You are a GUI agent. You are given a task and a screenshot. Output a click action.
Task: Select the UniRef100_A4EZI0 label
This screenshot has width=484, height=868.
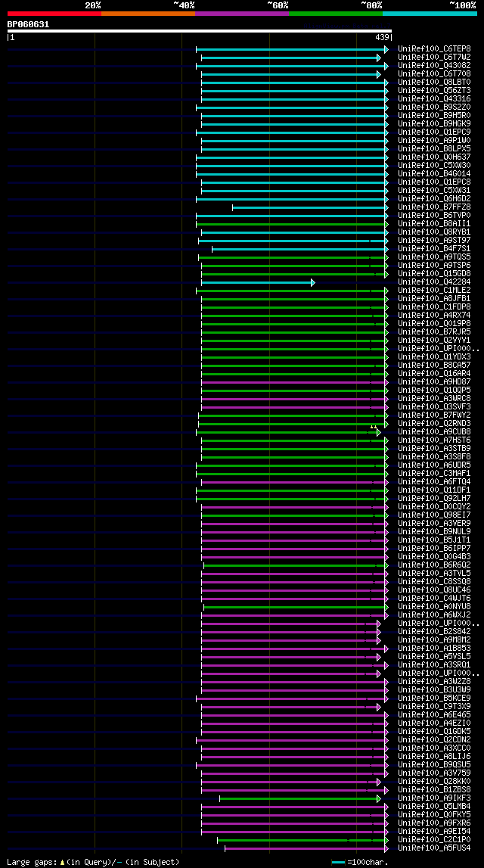click(x=434, y=723)
